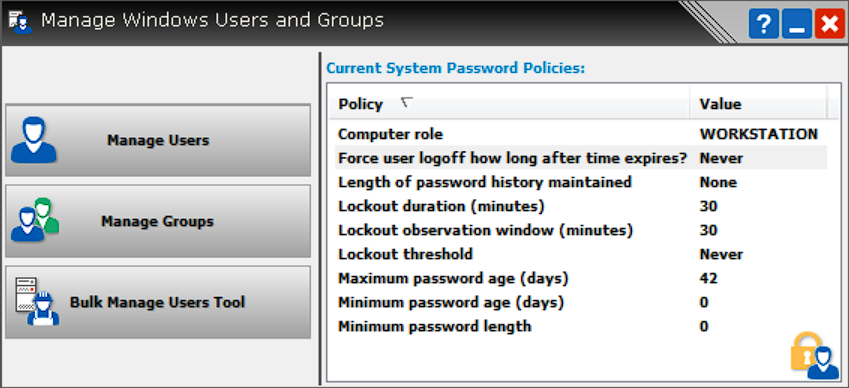This screenshot has height=388, width=849.
Task: Minimize the window with the underscore button
Action: (796, 24)
